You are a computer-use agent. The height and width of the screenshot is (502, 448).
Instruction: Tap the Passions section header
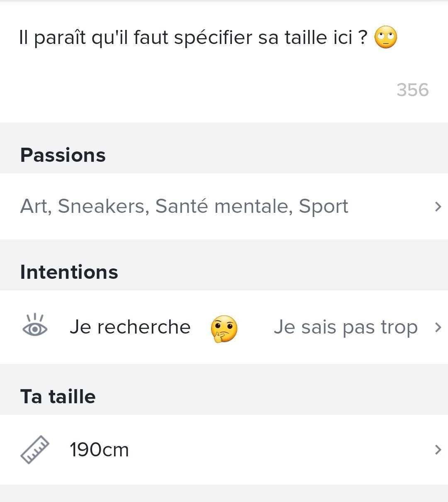click(x=63, y=155)
